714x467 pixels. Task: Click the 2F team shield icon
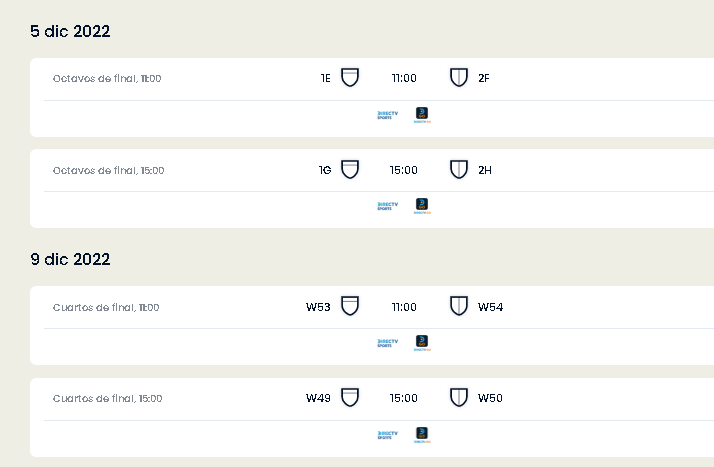459,77
